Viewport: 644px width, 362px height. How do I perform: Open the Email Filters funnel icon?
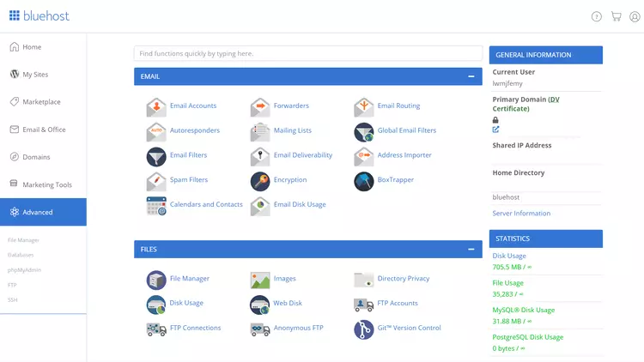[156, 156]
